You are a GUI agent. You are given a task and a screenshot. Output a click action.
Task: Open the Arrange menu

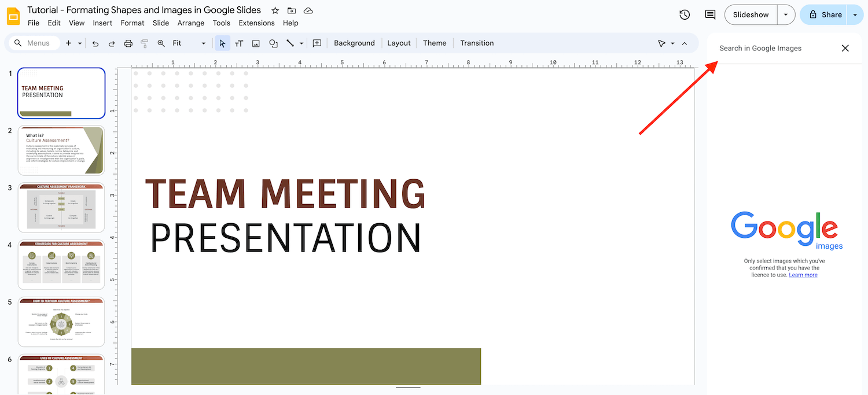(191, 23)
